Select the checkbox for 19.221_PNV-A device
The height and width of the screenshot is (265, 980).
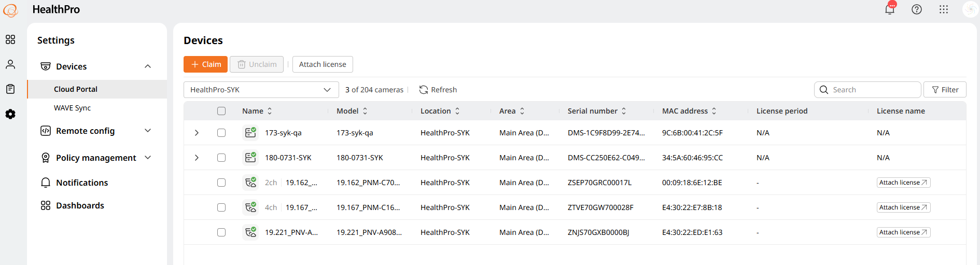click(221, 232)
